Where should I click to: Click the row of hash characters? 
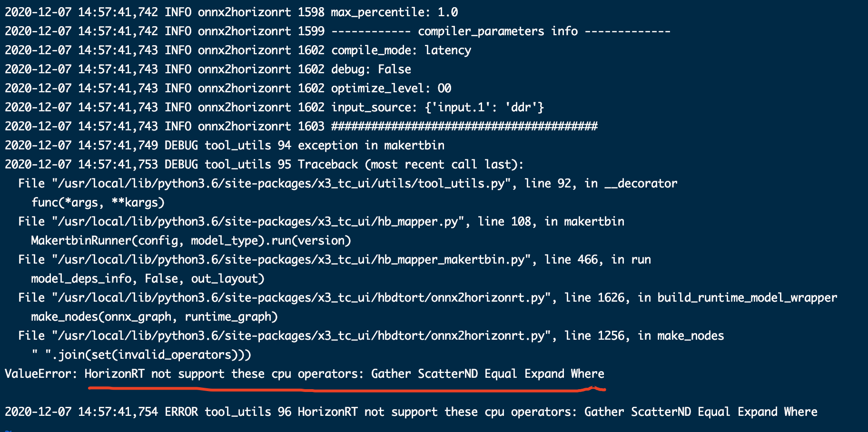pyautogui.click(x=464, y=127)
